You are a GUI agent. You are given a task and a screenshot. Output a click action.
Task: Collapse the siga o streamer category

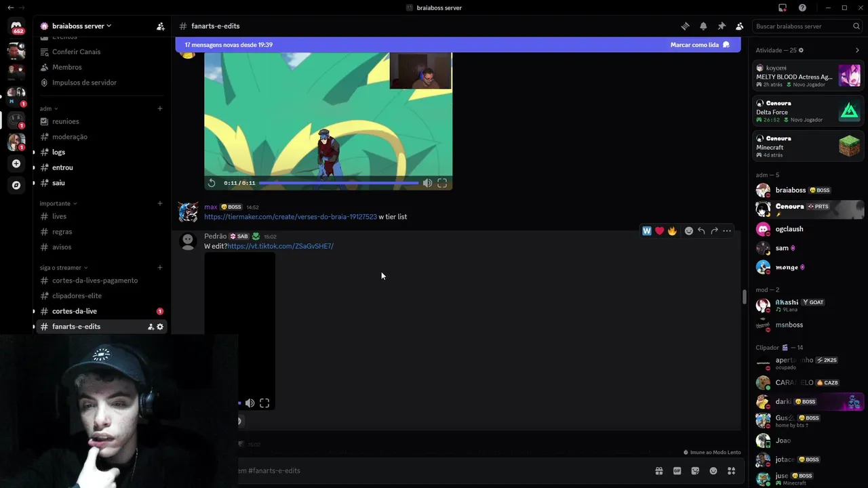(x=64, y=268)
